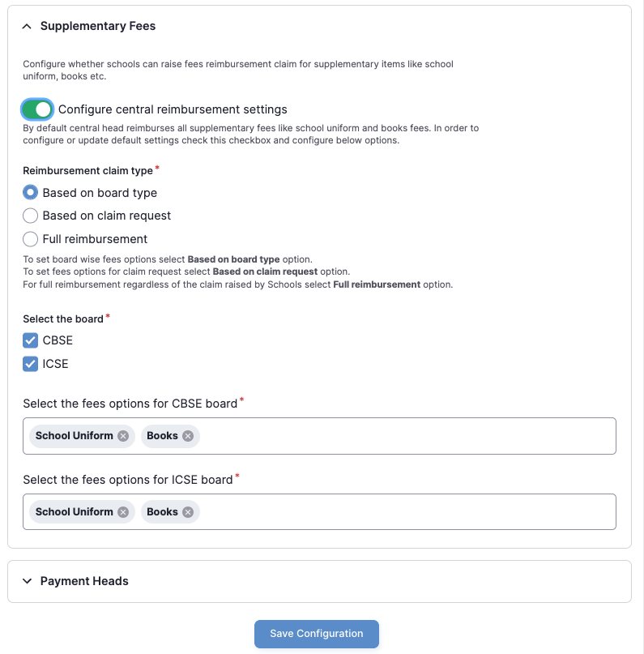This screenshot has width=644, height=654.
Task: Expand the Payment Heads chevron
Action: [27, 581]
